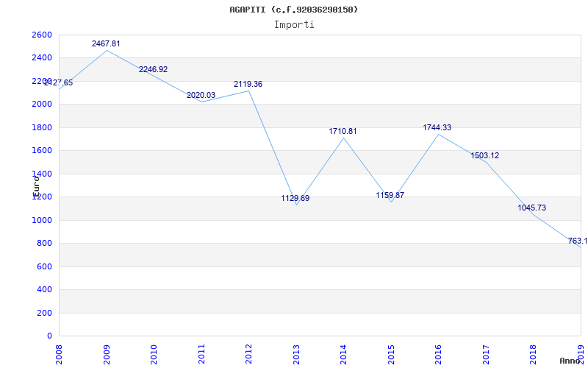
Task: Select the 2119.36 data label
Action: pyautogui.click(x=248, y=85)
